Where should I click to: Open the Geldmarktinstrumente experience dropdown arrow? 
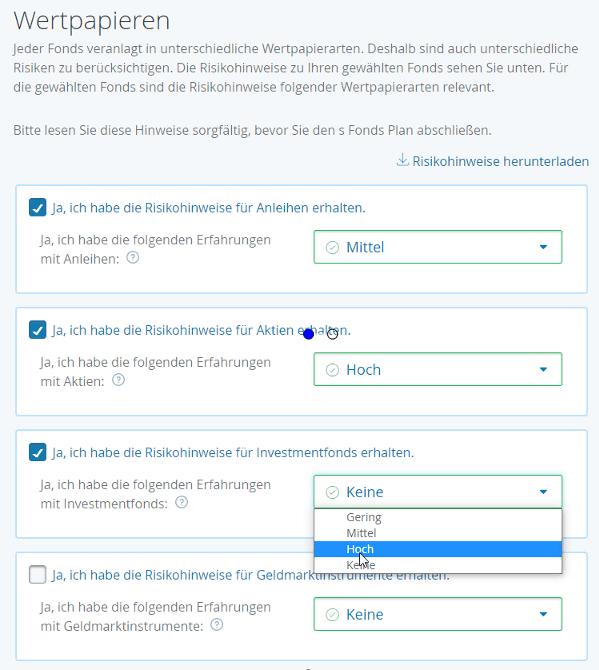(x=543, y=614)
